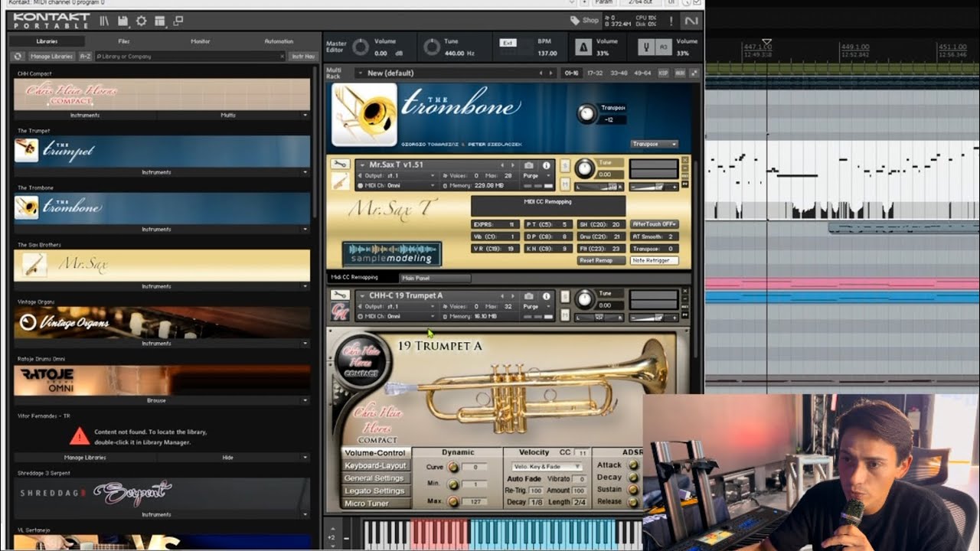
Task: Toggle the Ext tempo sync button
Action: 508,43
